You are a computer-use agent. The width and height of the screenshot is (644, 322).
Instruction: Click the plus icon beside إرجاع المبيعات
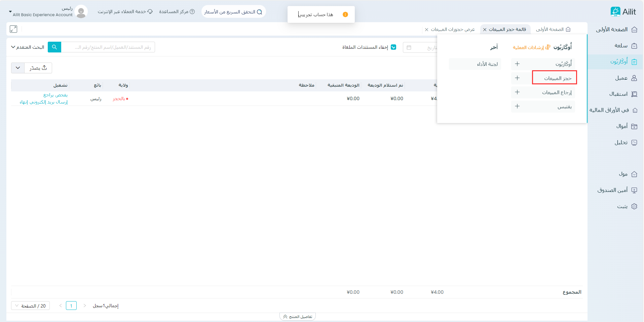tap(517, 92)
